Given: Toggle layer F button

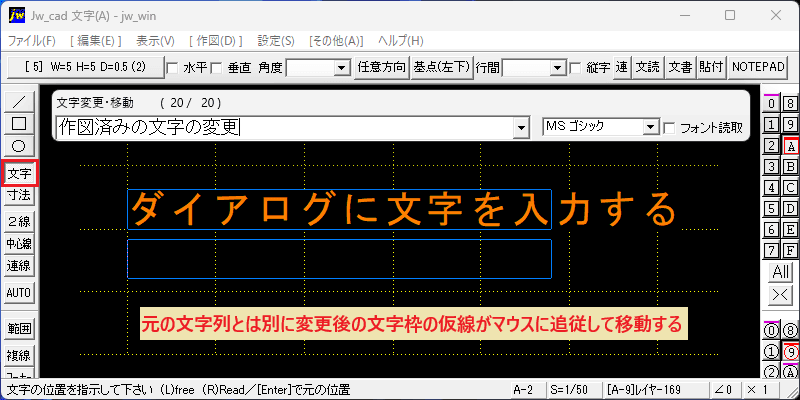Looking at the screenshot, I should point(791,251).
